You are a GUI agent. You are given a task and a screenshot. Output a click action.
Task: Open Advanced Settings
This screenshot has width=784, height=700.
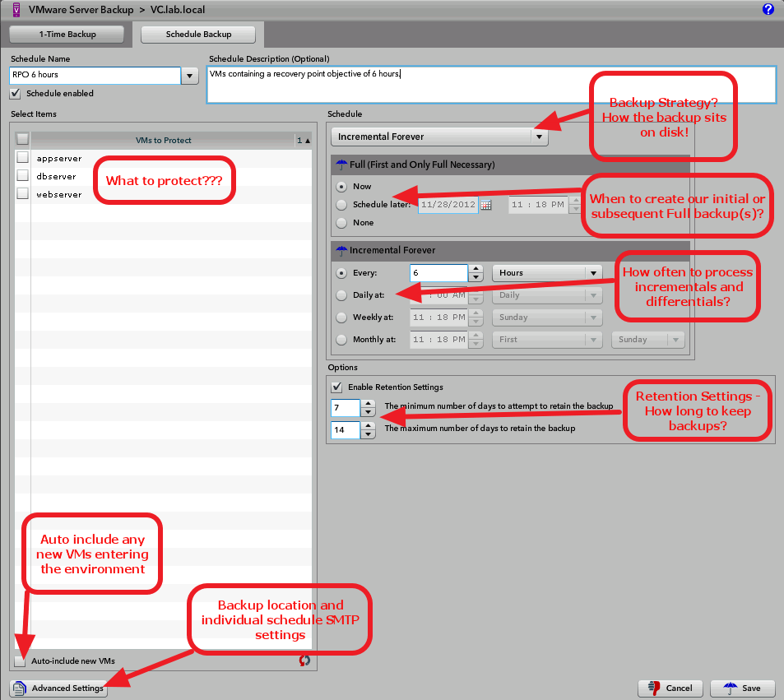(x=58, y=688)
